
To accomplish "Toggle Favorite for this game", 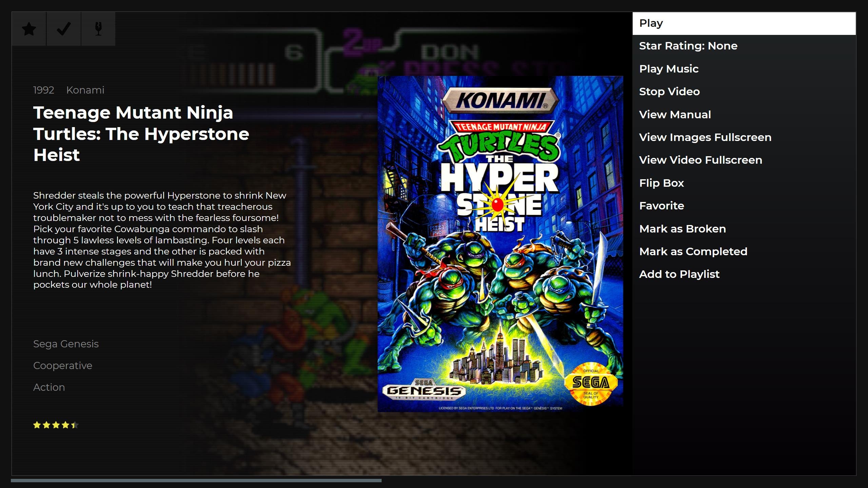I will 744,206.
